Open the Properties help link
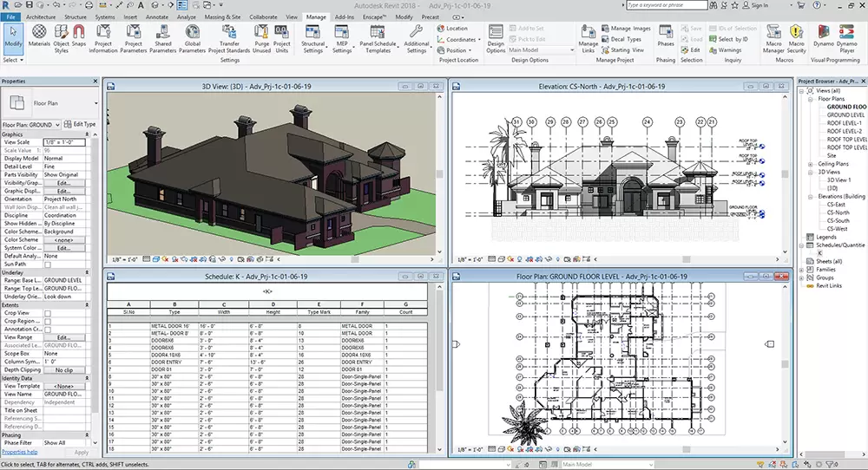The image size is (868, 470). (x=19, y=452)
